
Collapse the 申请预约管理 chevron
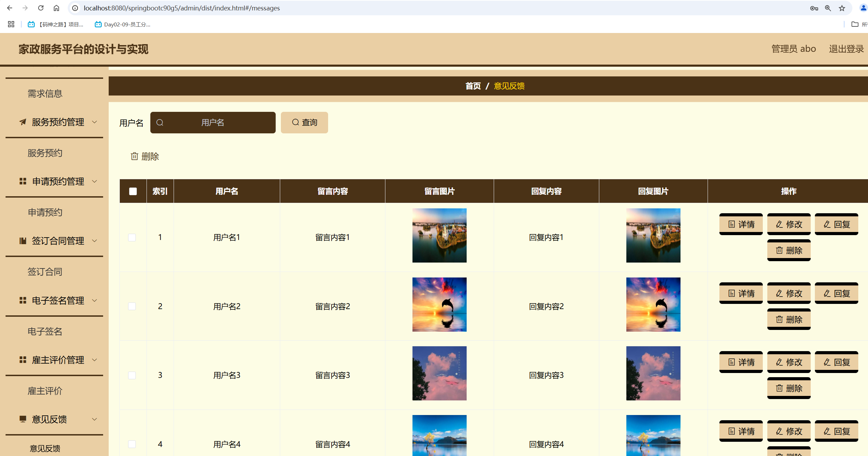(x=94, y=181)
